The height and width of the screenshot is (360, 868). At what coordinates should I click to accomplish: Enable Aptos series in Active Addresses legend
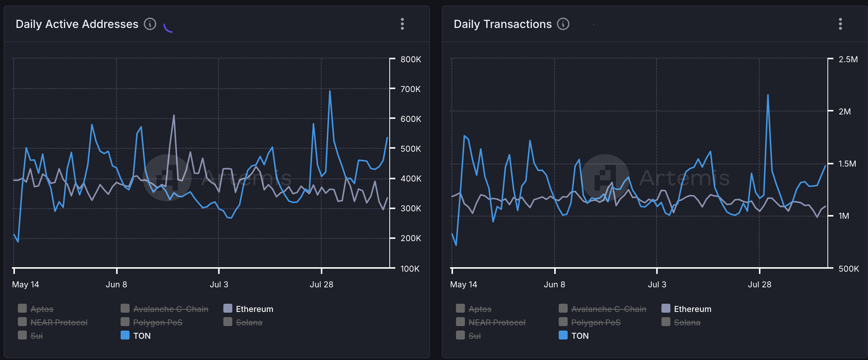(36, 309)
